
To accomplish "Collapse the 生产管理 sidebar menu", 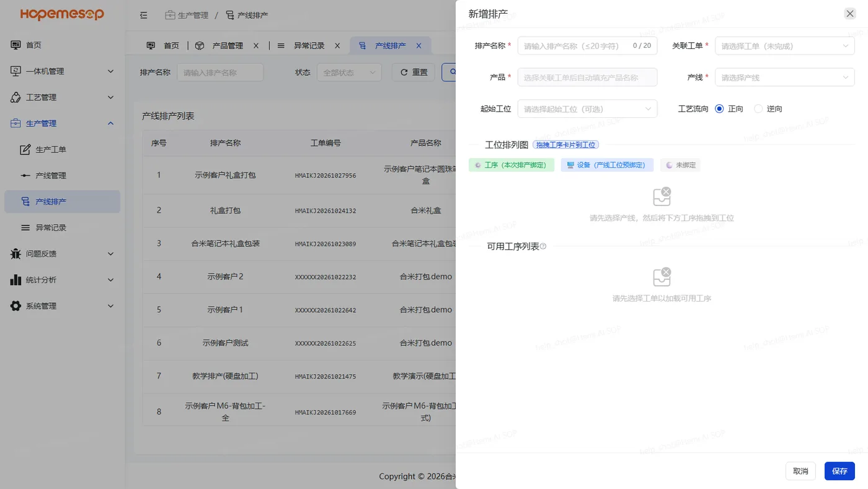I will (x=62, y=123).
